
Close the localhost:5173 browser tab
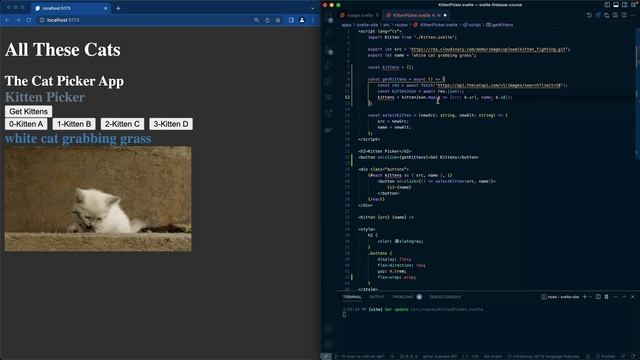click(x=106, y=8)
